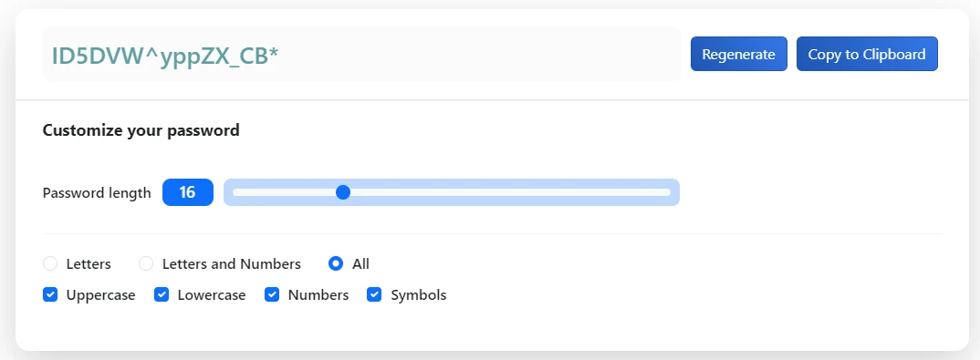980x360 pixels.
Task: Uncheck the Uppercase checkbox
Action: coord(50,294)
